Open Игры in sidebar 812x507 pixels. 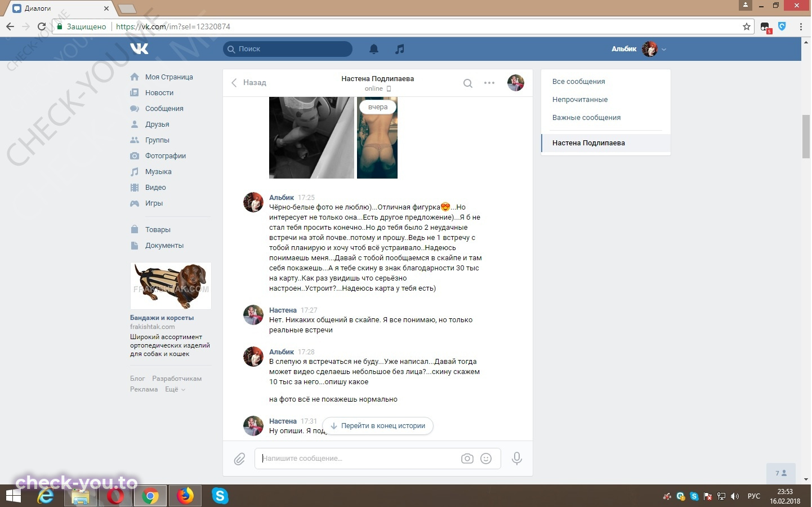pyautogui.click(x=154, y=203)
